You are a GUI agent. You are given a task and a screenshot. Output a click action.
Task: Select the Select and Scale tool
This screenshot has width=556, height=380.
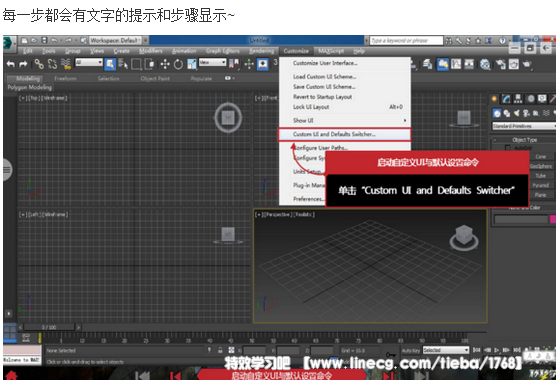[191, 64]
